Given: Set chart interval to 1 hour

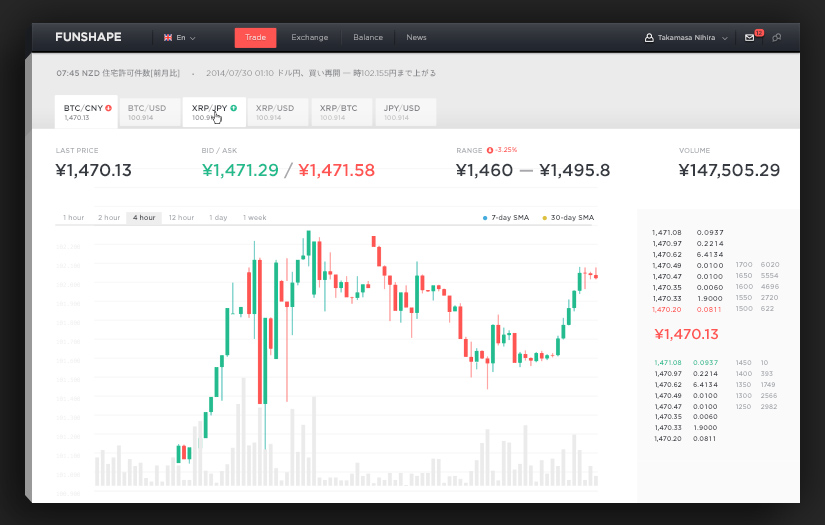Looking at the screenshot, I should [73, 217].
